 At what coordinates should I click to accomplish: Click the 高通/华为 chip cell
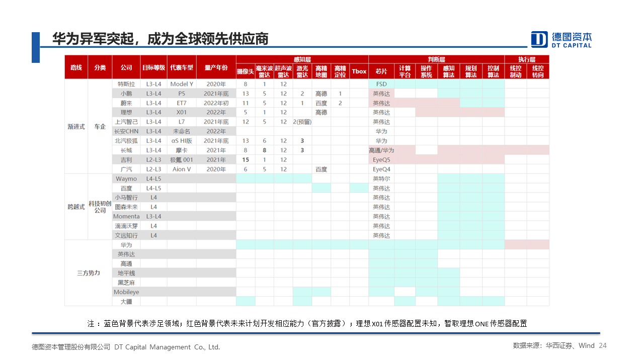(x=381, y=150)
